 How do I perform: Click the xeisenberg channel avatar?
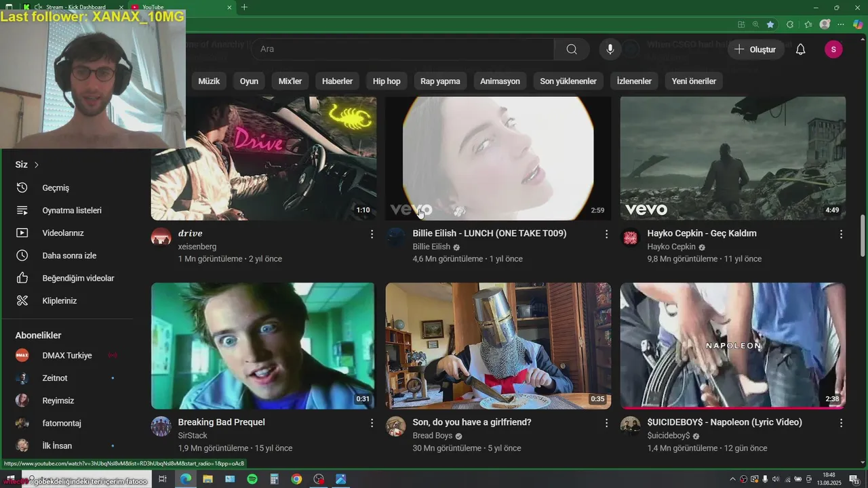[161, 237]
